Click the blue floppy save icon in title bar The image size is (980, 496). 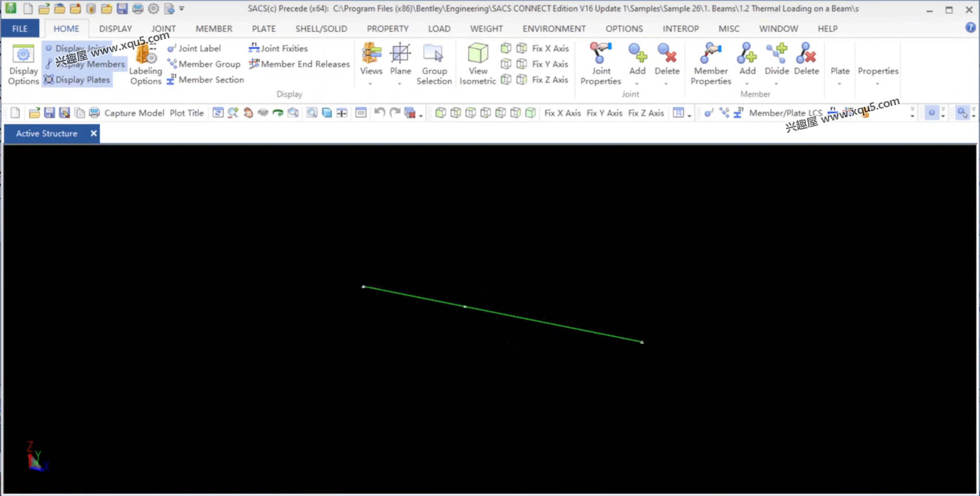122,8
